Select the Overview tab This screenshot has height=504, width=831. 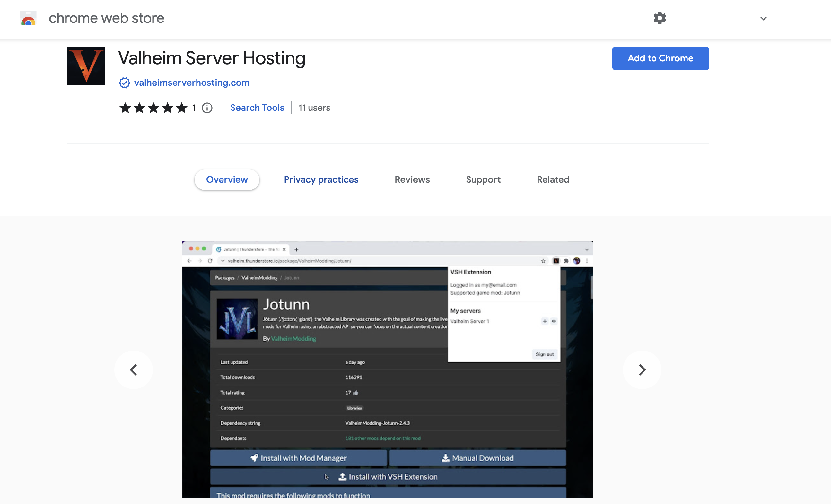(227, 180)
